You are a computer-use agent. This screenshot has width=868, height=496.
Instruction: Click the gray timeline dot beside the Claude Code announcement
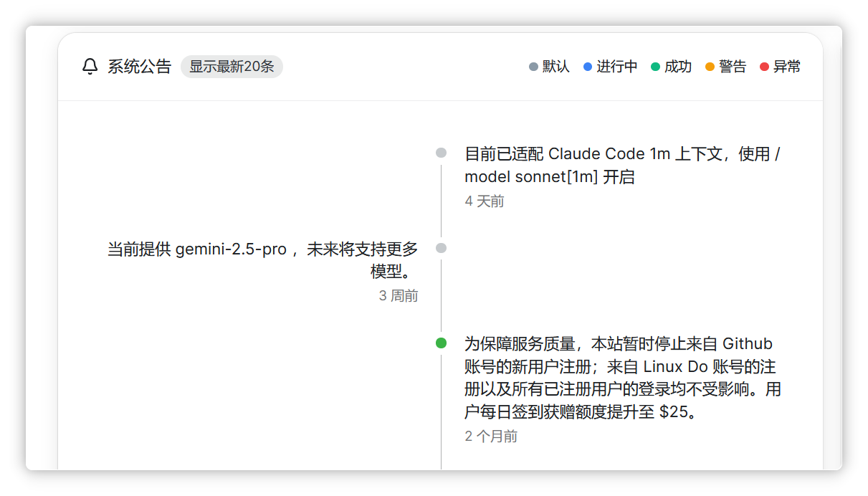(442, 153)
